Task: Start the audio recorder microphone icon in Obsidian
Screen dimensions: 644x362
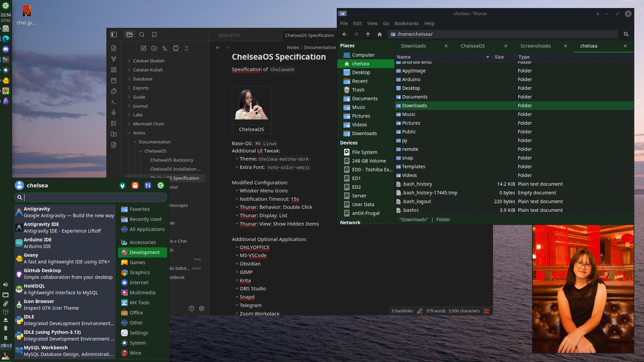Action: click(x=114, y=113)
